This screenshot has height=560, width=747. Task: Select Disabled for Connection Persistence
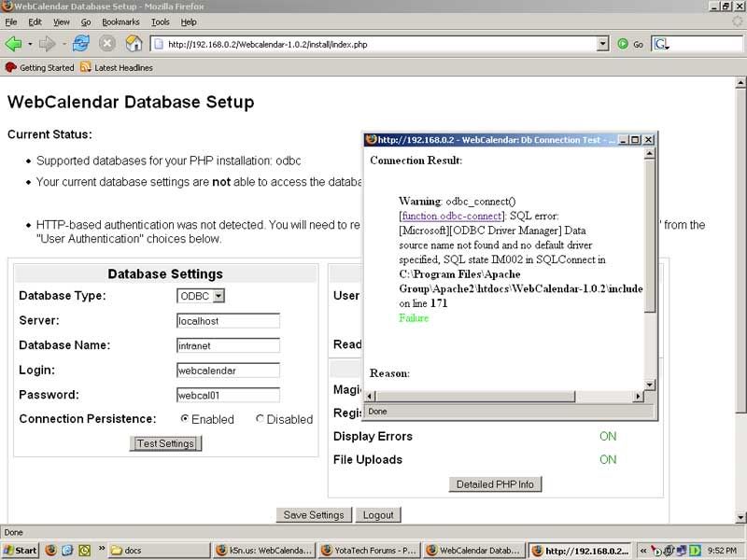[260, 419]
